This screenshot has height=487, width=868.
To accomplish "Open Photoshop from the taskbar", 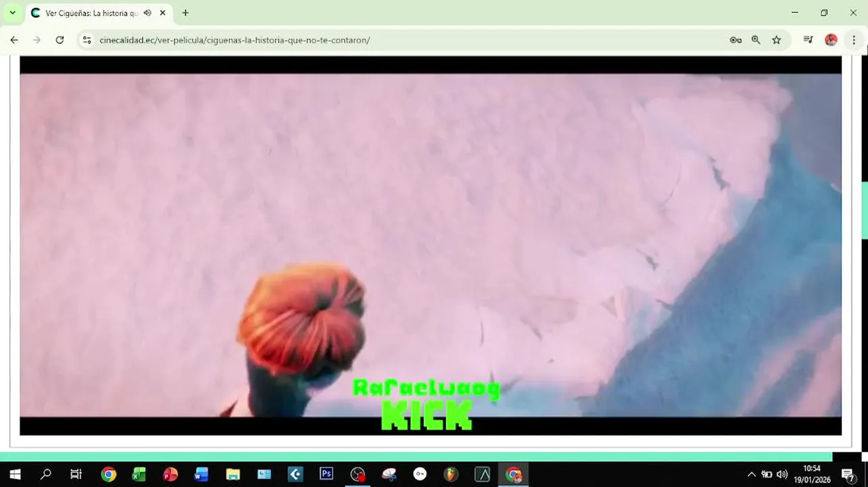I will 327,474.
